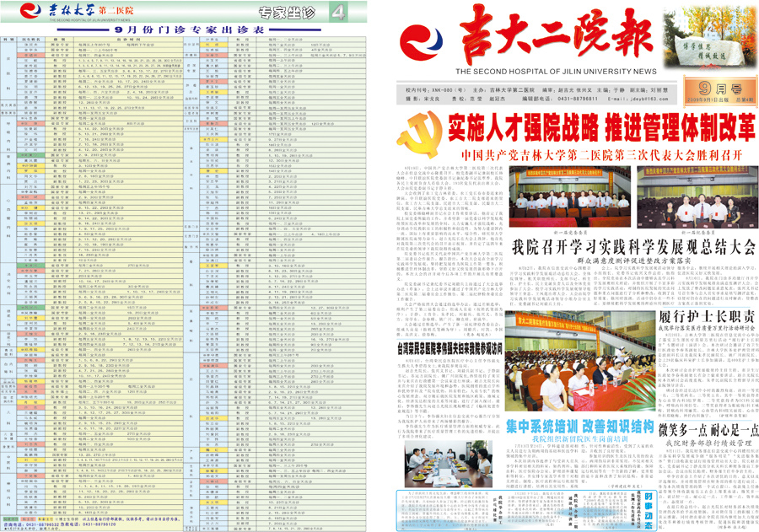Open the nurses' assembly hall photo

[580, 361]
